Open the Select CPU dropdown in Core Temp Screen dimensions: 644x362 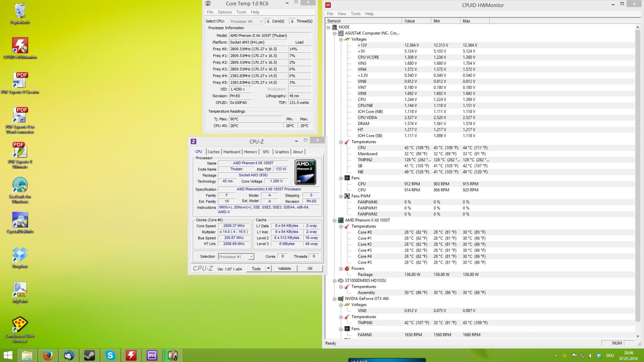coord(246,21)
